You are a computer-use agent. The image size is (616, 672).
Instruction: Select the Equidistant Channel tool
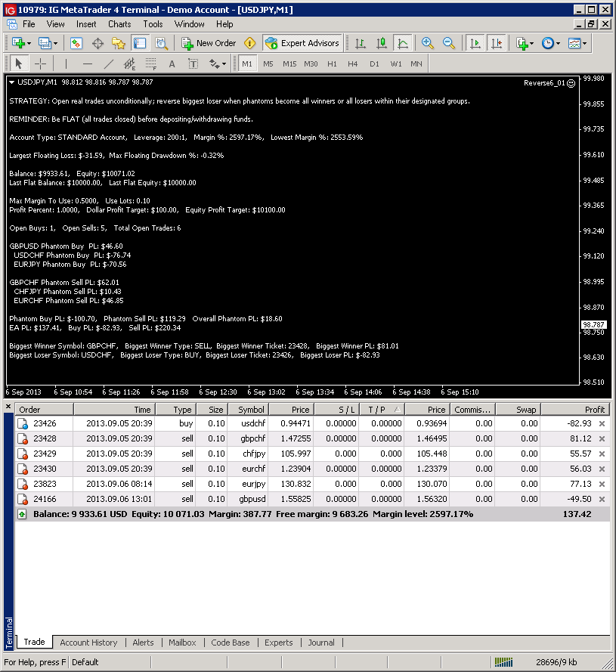pyautogui.click(x=129, y=63)
